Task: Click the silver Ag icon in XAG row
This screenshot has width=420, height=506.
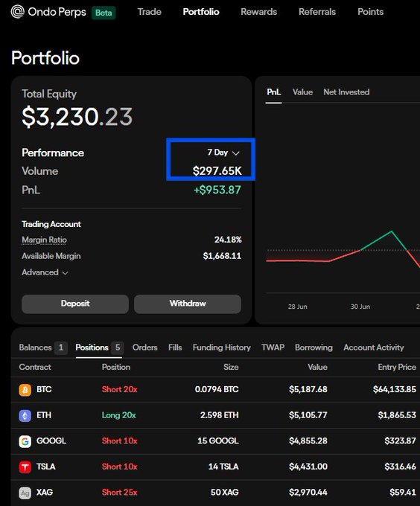Action: [25, 493]
